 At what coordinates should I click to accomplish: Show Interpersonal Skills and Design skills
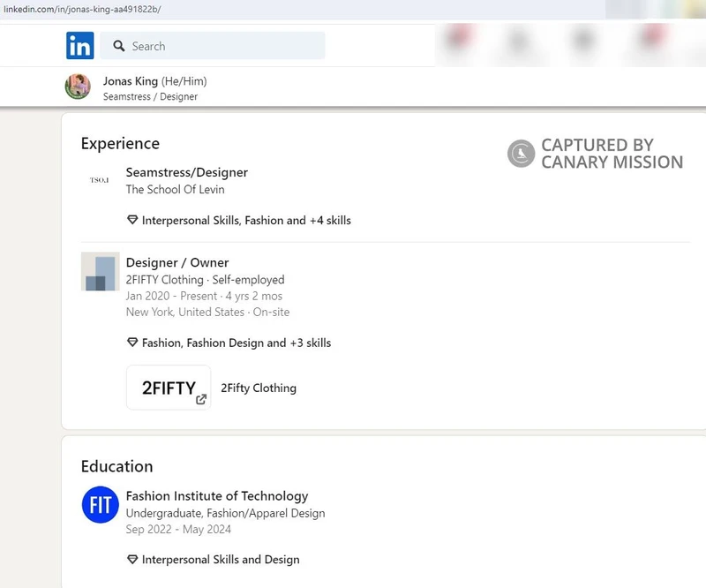point(221,560)
